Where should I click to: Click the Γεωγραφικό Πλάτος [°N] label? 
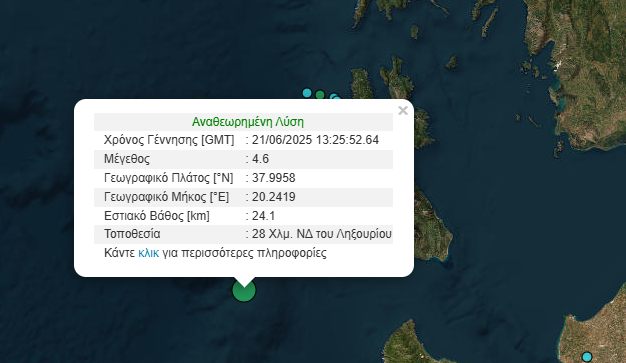(x=168, y=178)
